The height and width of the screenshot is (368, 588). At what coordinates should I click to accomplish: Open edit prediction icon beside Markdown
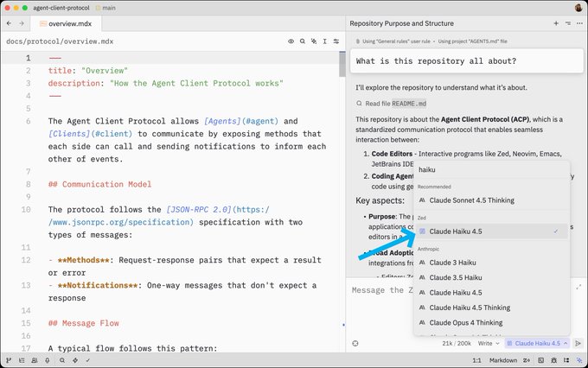pyautogui.click(x=527, y=360)
